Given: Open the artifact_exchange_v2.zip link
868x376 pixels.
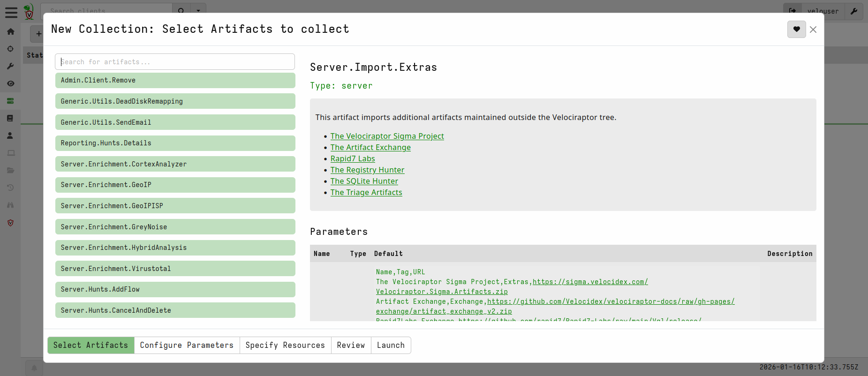Looking at the screenshot, I should (444, 311).
